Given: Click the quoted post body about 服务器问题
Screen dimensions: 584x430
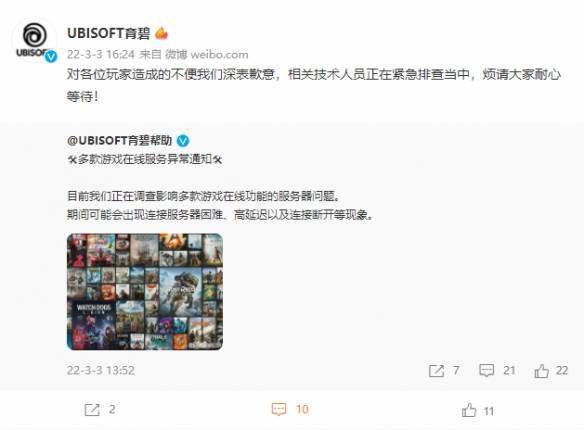Looking at the screenshot, I should [220, 205].
